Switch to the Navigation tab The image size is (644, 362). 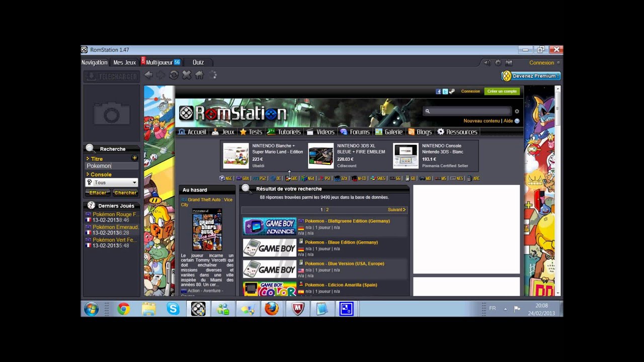click(x=95, y=62)
